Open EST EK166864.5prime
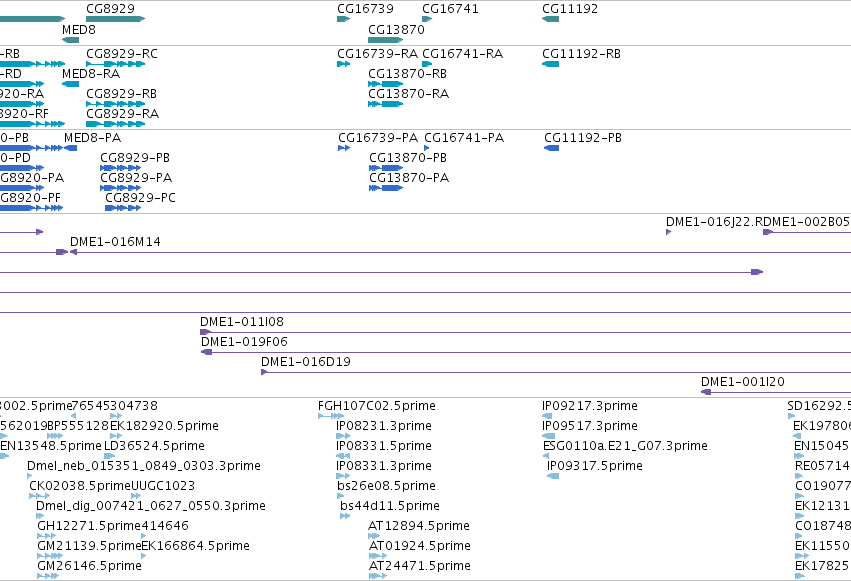The width and height of the screenshot is (851, 581). pos(144,557)
